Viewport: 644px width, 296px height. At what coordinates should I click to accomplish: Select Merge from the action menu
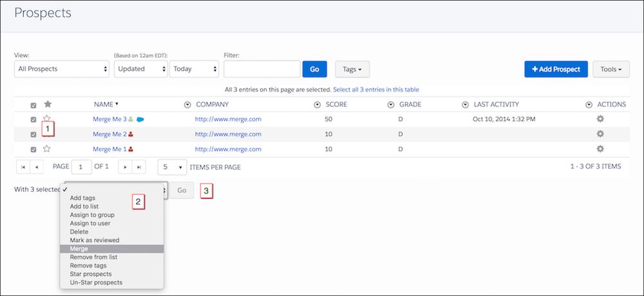80,248
